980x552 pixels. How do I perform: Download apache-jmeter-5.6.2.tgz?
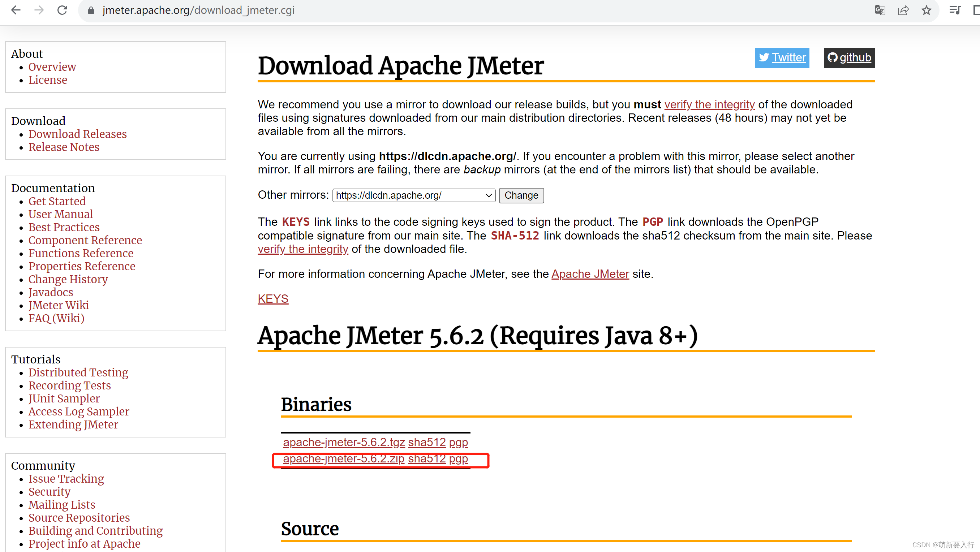click(x=344, y=442)
